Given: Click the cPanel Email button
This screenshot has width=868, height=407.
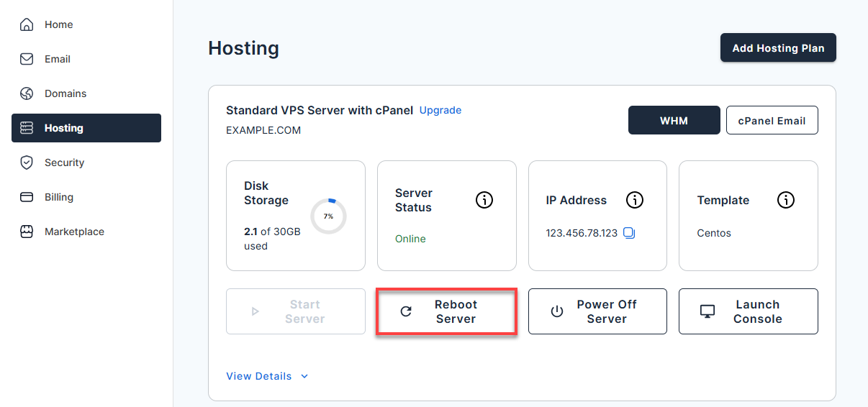Looking at the screenshot, I should coord(772,120).
